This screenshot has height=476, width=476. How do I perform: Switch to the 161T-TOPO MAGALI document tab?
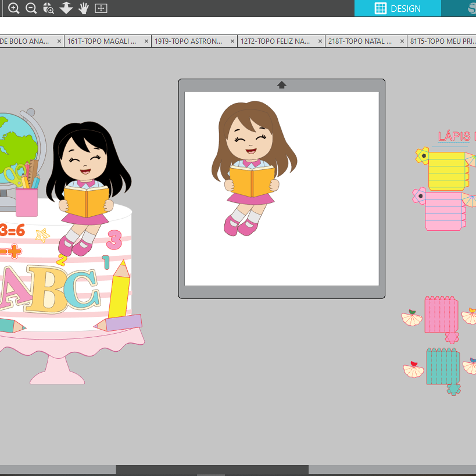pyautogui.click(x=102, y=41)
